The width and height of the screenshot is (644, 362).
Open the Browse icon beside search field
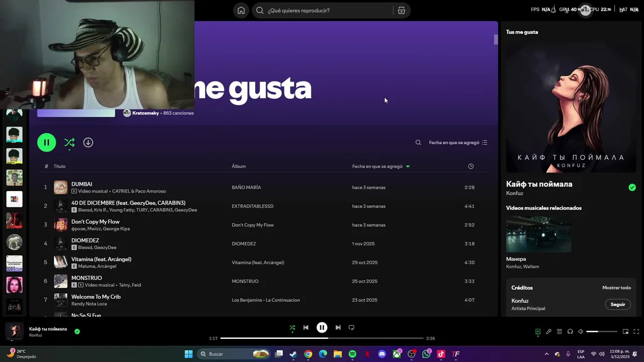pos(401,11)
